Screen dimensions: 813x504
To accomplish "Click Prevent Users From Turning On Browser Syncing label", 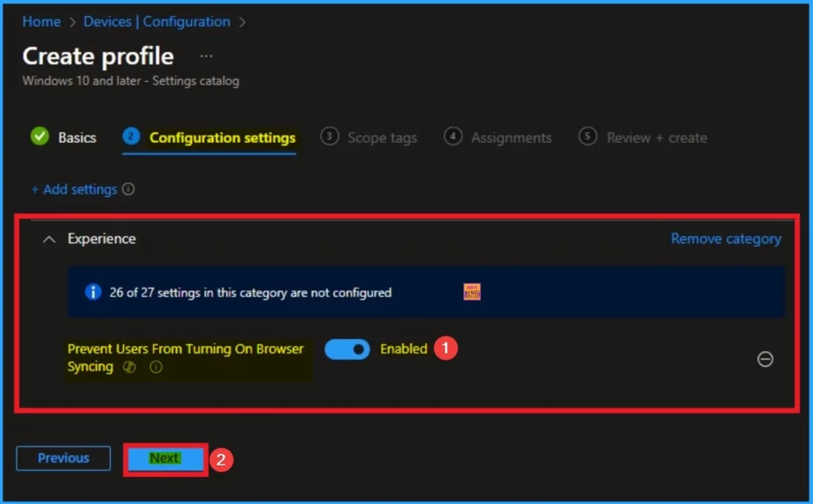I will [x=185, y=358].
